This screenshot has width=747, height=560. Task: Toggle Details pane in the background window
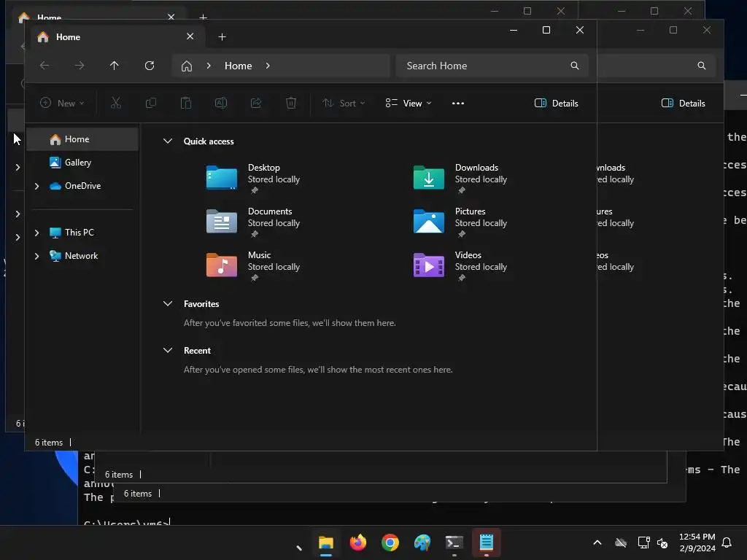683,104
